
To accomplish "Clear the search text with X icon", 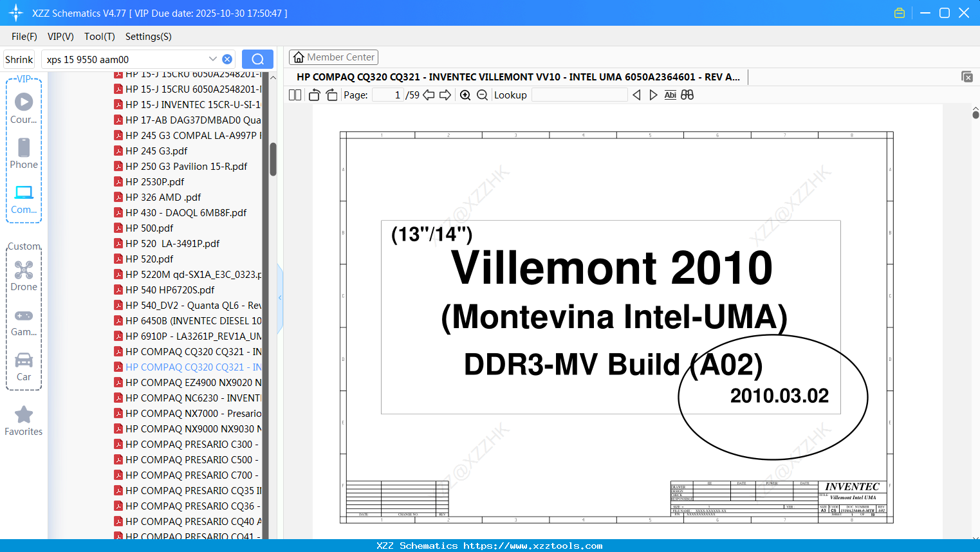I will (227, 59).
